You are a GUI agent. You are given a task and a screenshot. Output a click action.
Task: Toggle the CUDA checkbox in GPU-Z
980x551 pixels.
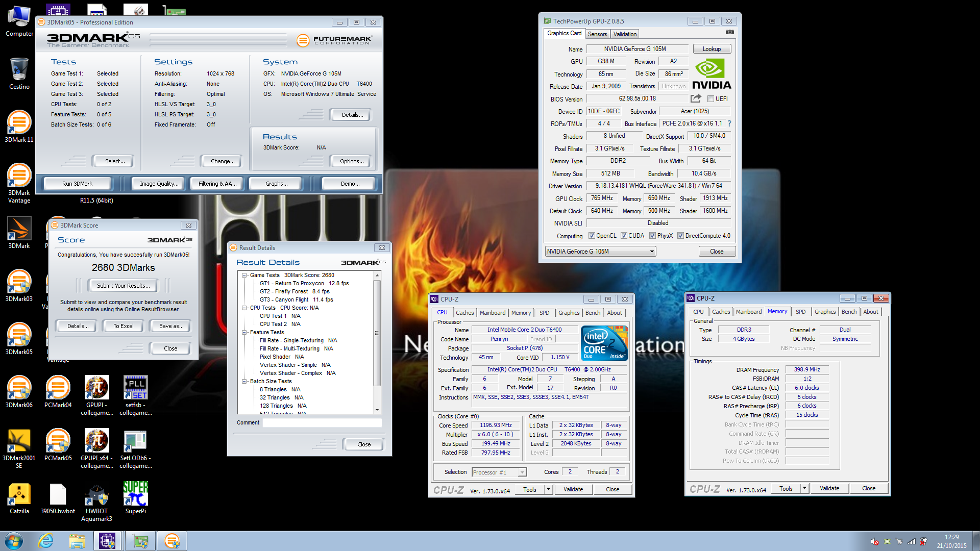coord(624,236)
